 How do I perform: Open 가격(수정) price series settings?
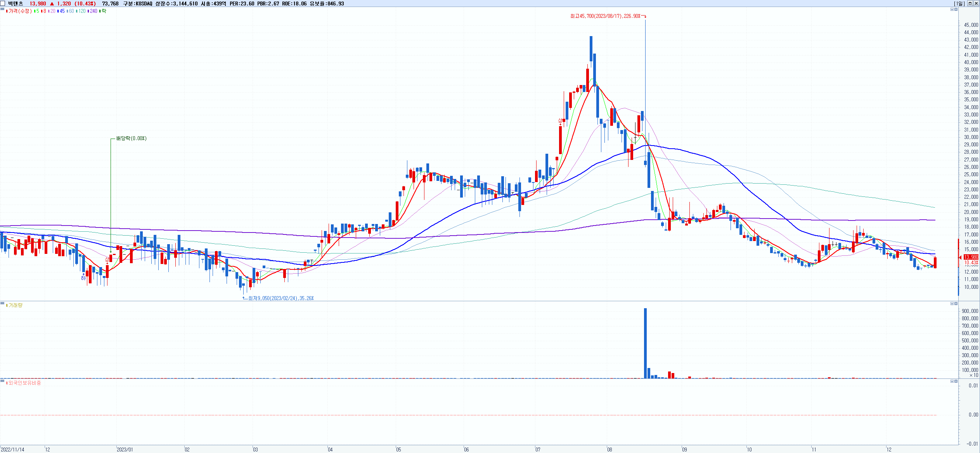coord(19,11)
